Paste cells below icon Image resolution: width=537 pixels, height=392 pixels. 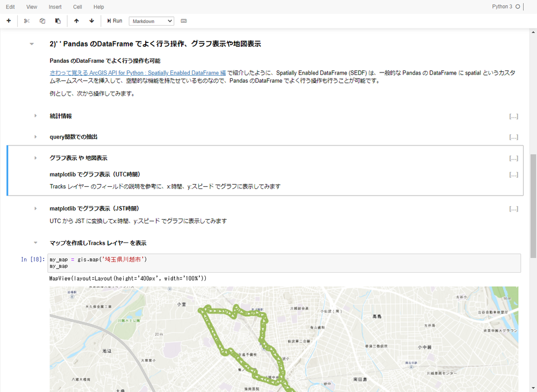click(x=58, y=21)
